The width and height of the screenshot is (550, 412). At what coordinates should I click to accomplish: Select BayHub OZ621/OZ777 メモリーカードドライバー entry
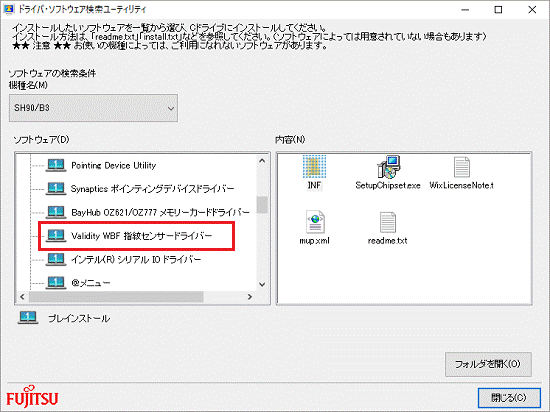(x=160, y=212)
